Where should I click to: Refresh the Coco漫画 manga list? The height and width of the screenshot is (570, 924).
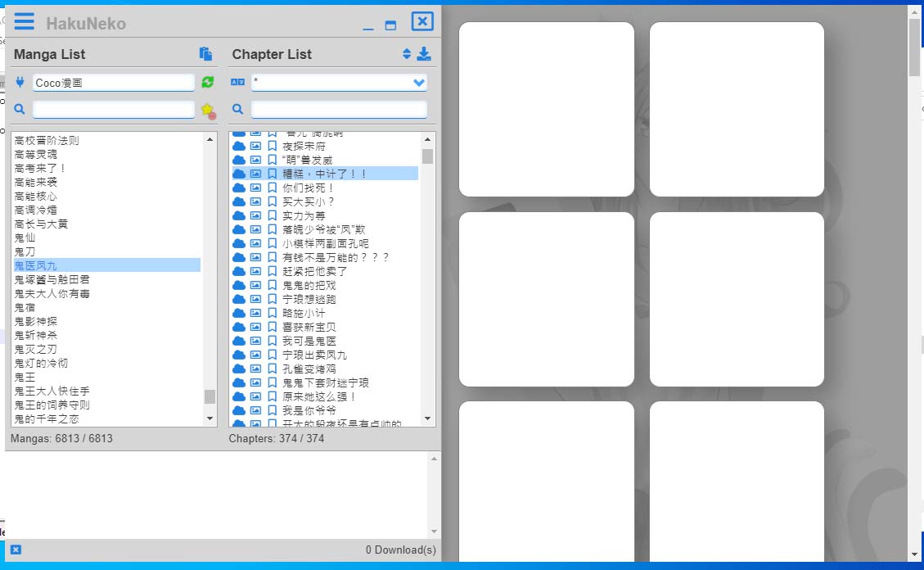207,82
